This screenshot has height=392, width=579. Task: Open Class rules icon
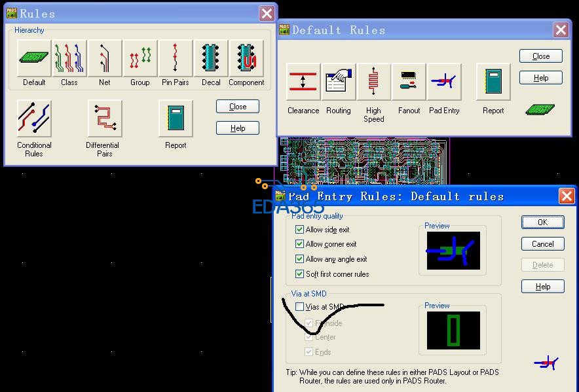coord(69,58)
